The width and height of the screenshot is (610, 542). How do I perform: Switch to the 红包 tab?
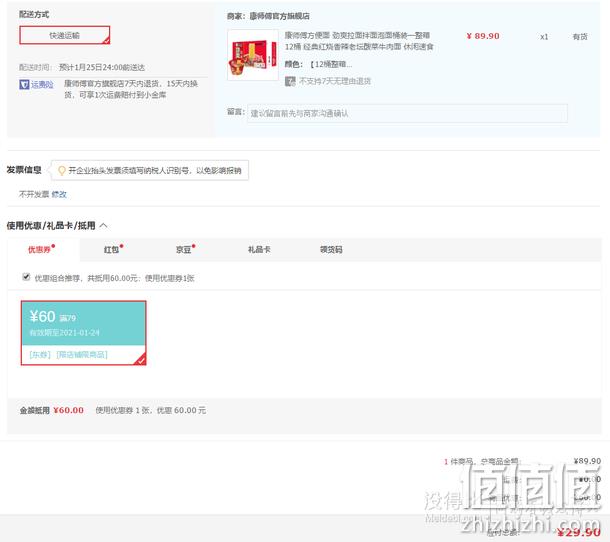coord(113,249)
